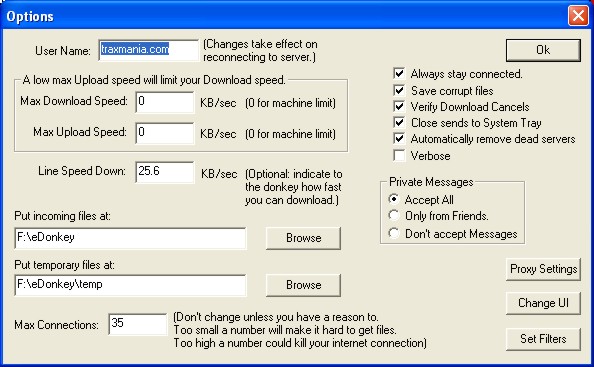The width and height of the screenshot is (594, 367).
Task: Open the Set Filters dialog
Action: (x=543, y=339)
